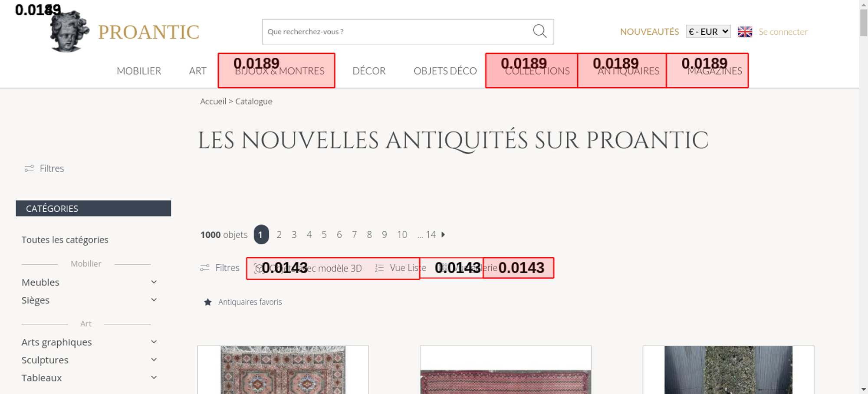868x394 pixels.
Task: Click the vertical page scrollbar thumb
Action: (x=864, y=23)
